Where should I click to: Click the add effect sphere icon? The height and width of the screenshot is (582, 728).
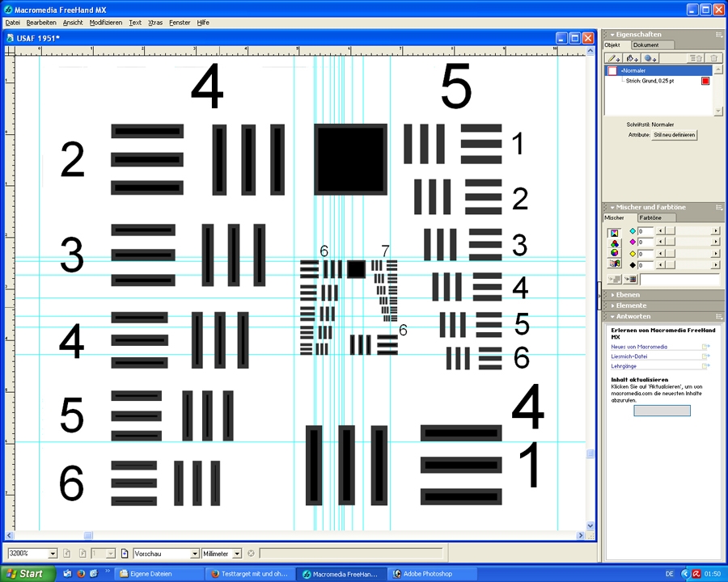click(x=650, y=58)
